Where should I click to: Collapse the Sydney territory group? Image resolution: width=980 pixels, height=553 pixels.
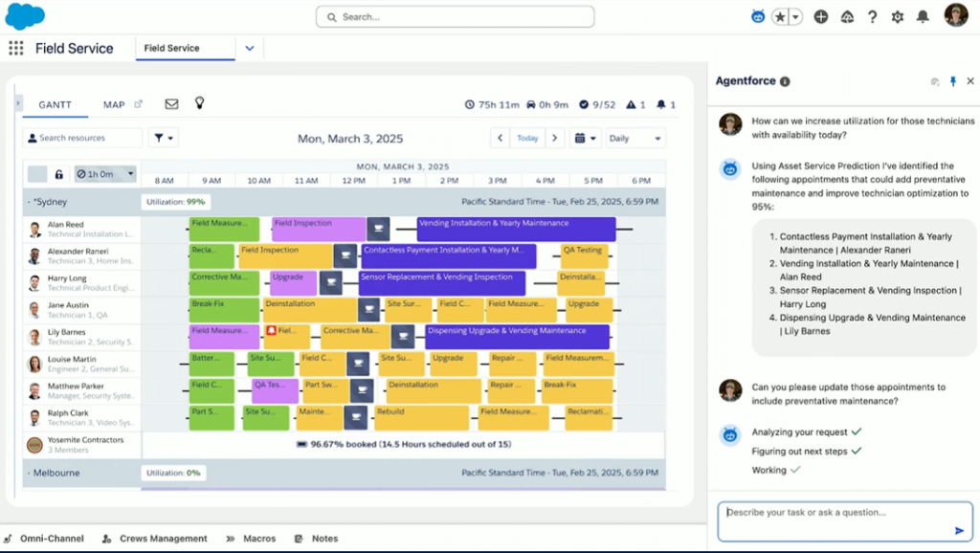tap(29, 202)
